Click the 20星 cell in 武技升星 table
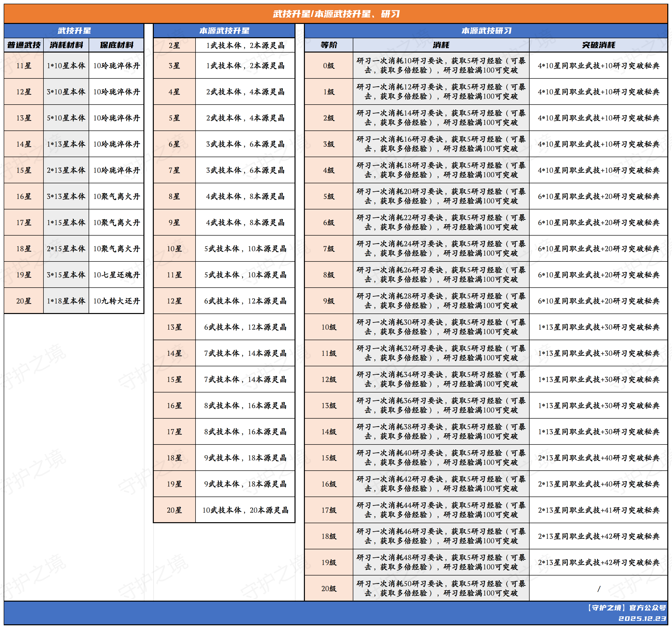 (x=24, y=301)
